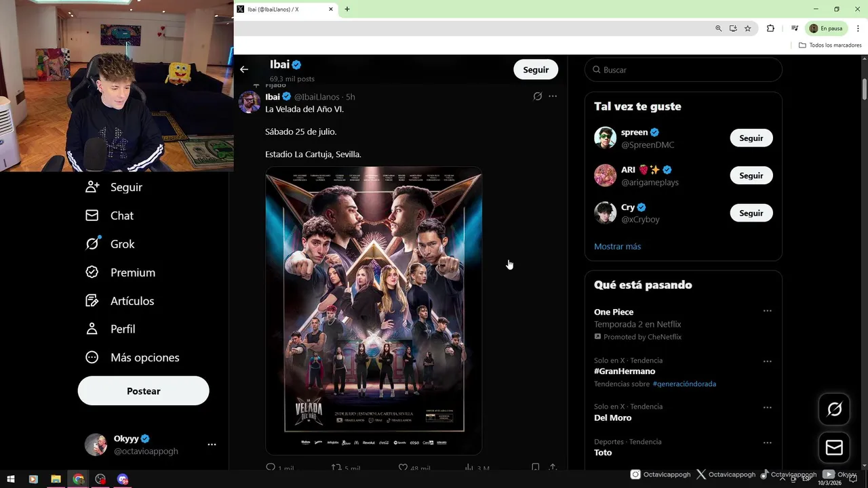868x488 pixels.
Task: Open Artículos in the left sidebar
Action: point(119,301)
